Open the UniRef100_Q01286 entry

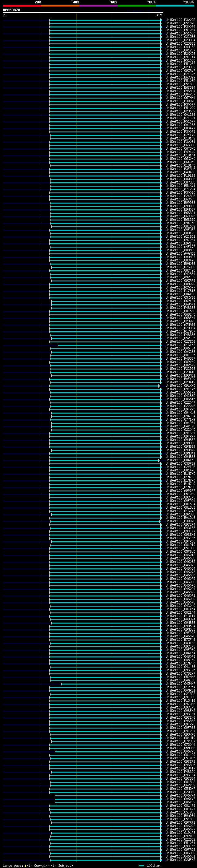click(x=180, y=115)
